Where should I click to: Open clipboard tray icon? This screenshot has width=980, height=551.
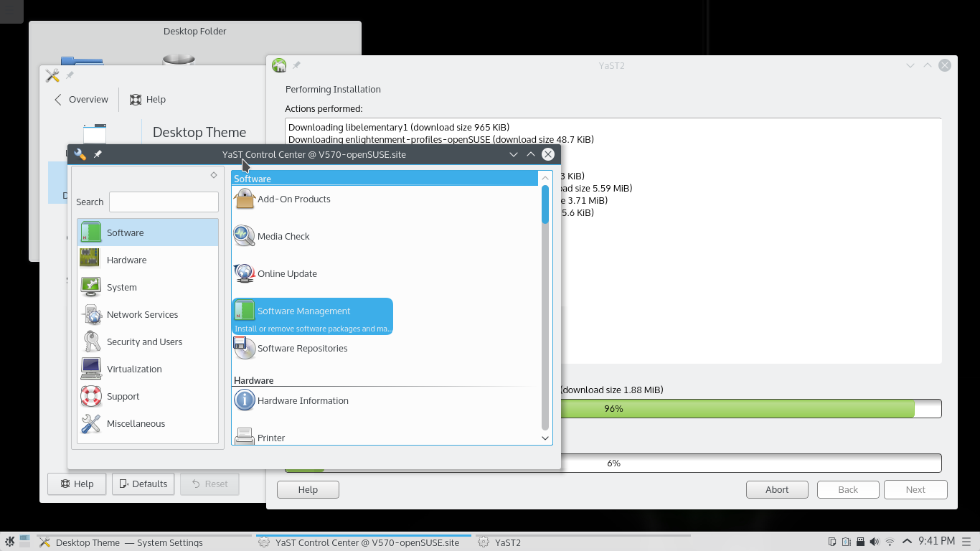(x=832, y=542)
